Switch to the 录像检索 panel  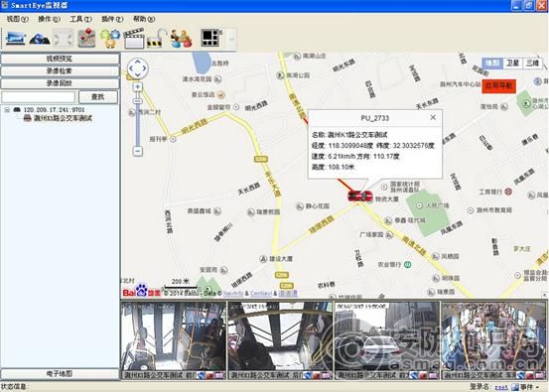click(x=60, y=71)
